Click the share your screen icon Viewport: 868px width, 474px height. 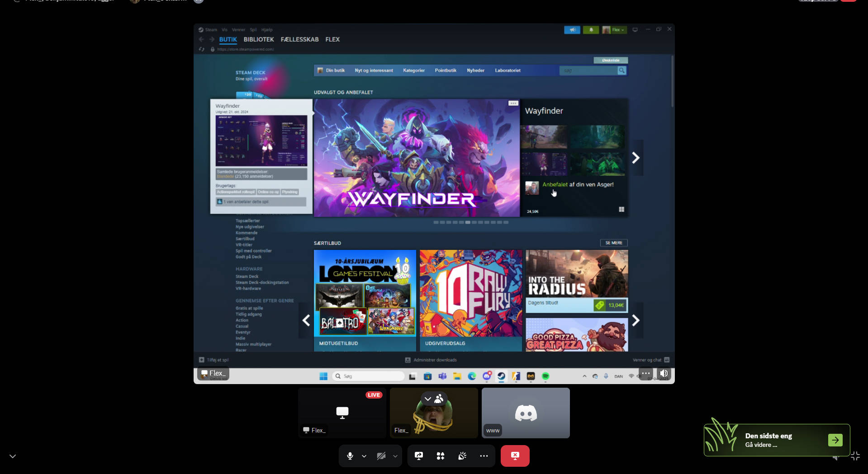click(419, 456)
